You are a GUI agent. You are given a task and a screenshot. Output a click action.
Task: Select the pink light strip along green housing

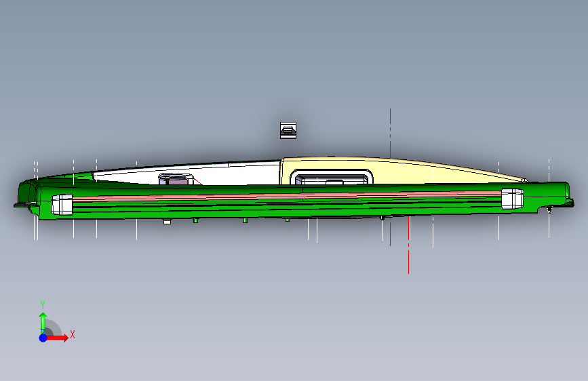287,196
